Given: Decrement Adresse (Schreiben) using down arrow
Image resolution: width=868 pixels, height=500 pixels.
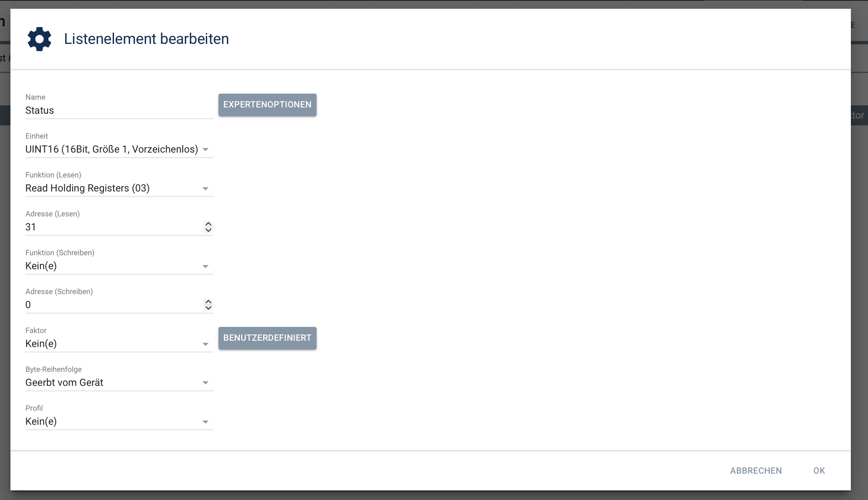Looking at the screenshot, I should [x=208, y=308].
